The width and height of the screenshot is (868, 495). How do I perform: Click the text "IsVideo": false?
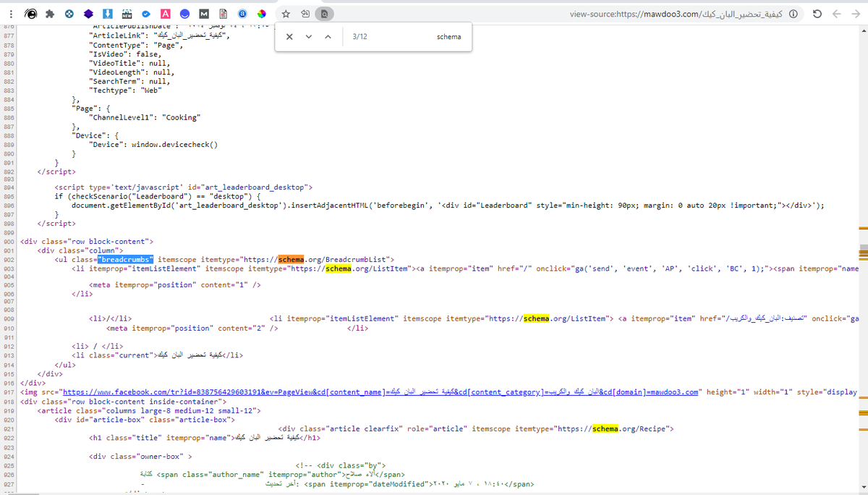(124, 54)
